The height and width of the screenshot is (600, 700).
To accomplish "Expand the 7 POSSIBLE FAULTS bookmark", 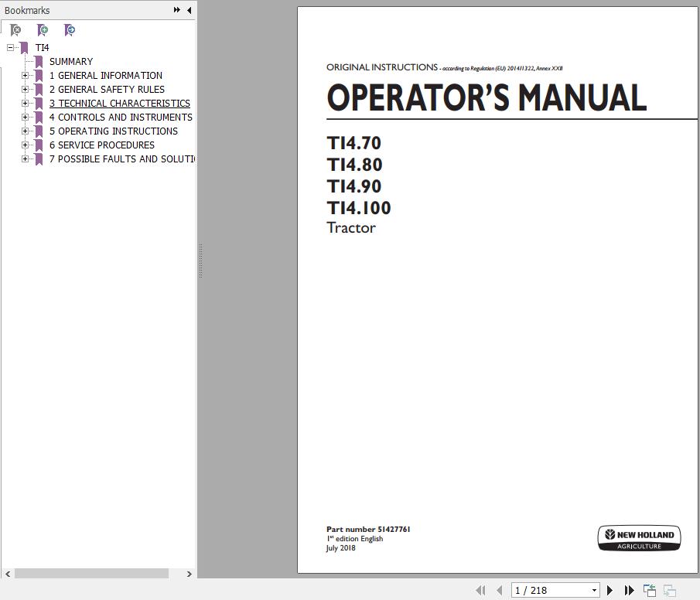I will (25, 159).
